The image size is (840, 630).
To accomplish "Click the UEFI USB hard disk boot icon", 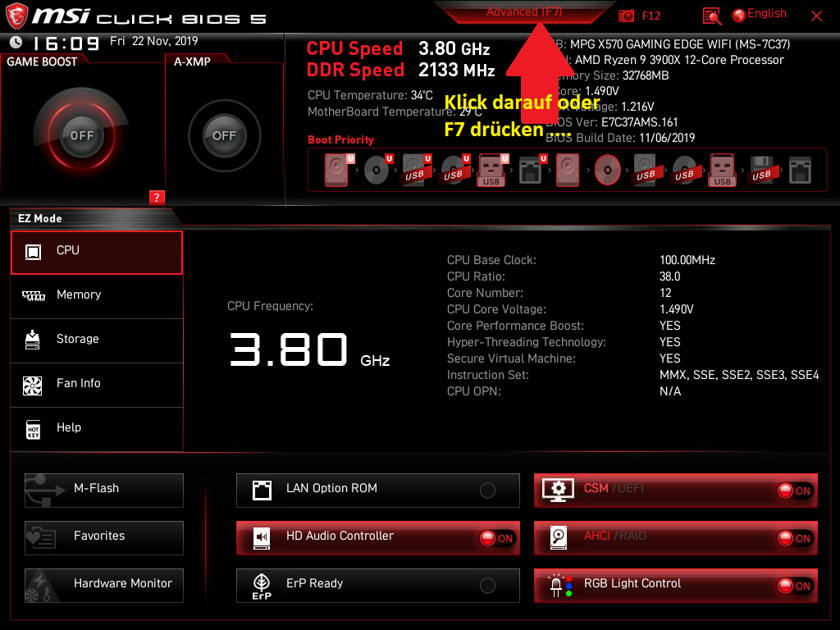I will 414,170.
